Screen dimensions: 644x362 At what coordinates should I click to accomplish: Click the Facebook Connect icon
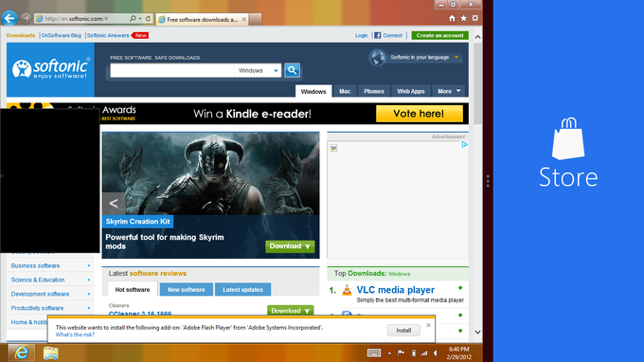coord(378,35)
